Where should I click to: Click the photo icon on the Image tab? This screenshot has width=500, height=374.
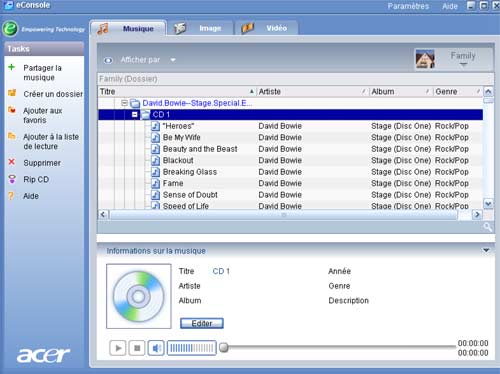[180, 28]
